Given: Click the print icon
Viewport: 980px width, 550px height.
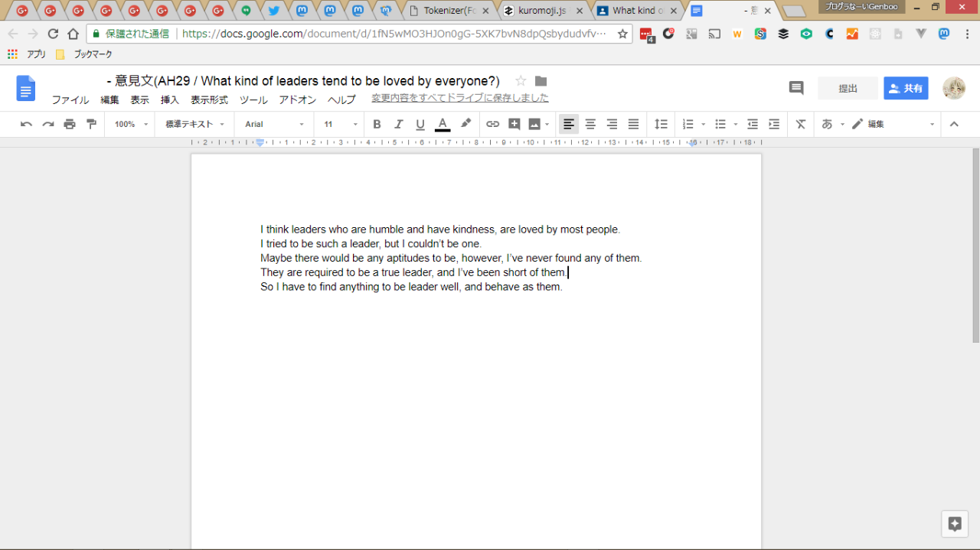Looking at the screenshot, I should coord(70,124).
